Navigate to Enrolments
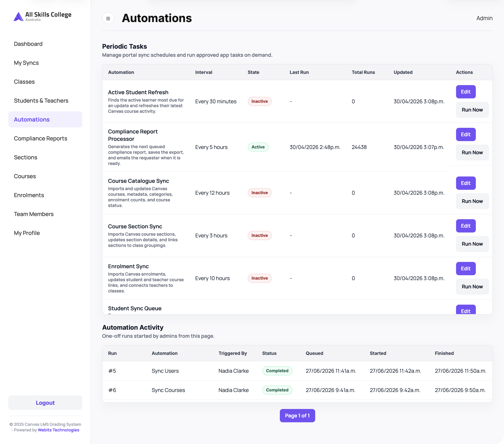The width and height of the screenshot is (504, 444). pos(29,195)
